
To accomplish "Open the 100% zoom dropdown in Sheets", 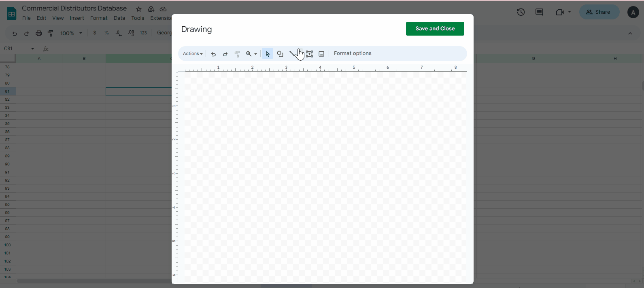I will (x=71, y=33).
